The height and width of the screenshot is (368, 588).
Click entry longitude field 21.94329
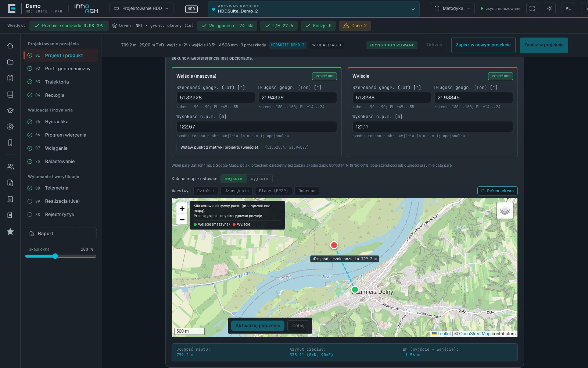point(297,98)
